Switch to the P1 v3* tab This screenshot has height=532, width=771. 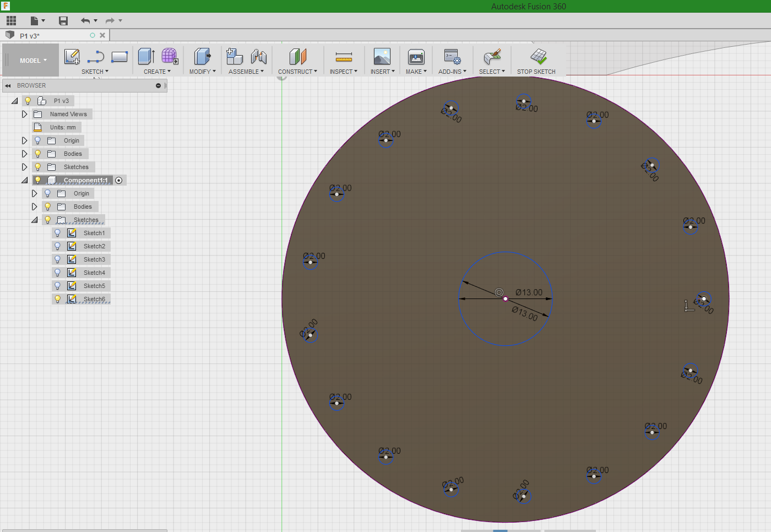point(30,36)
